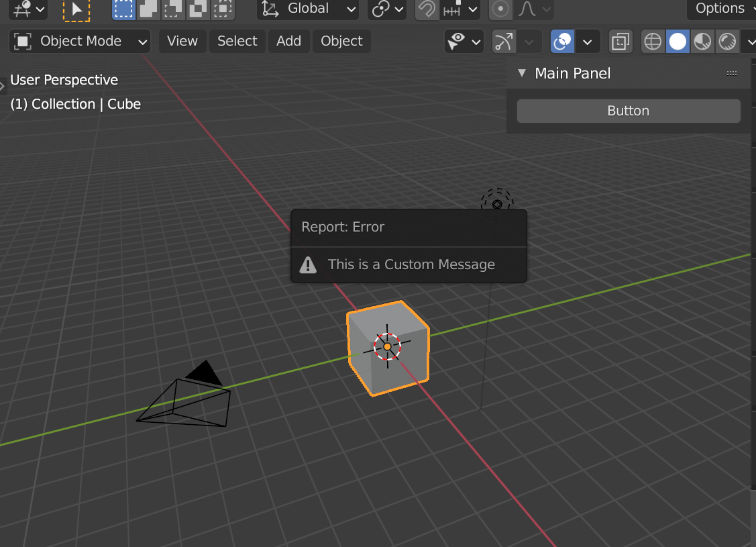The height and width of the screenshot is (547, 756).
Task: Keep Solid shading mode active
Action: click(x=678, y=41)
